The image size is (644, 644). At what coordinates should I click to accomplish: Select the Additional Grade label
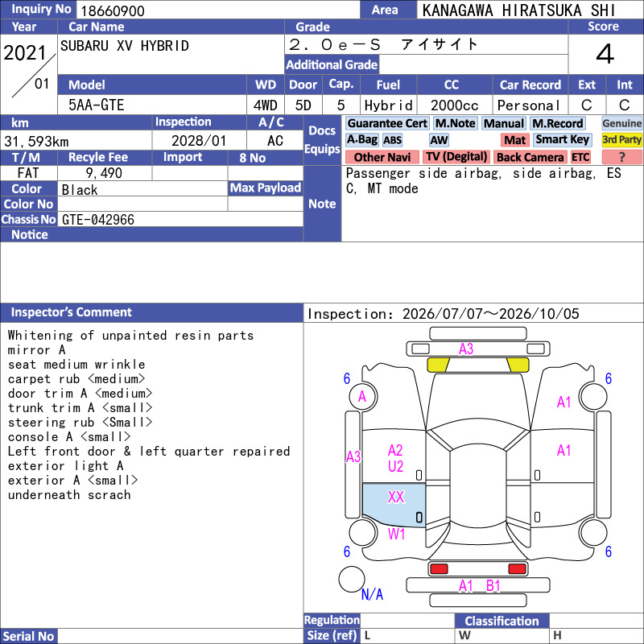pos(332,64)
